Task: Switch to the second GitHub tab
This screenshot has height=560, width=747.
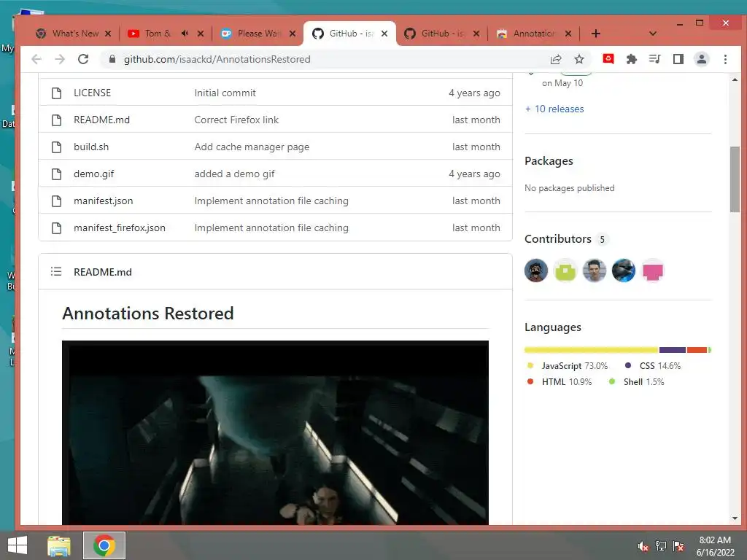Action: pos(441,34)
